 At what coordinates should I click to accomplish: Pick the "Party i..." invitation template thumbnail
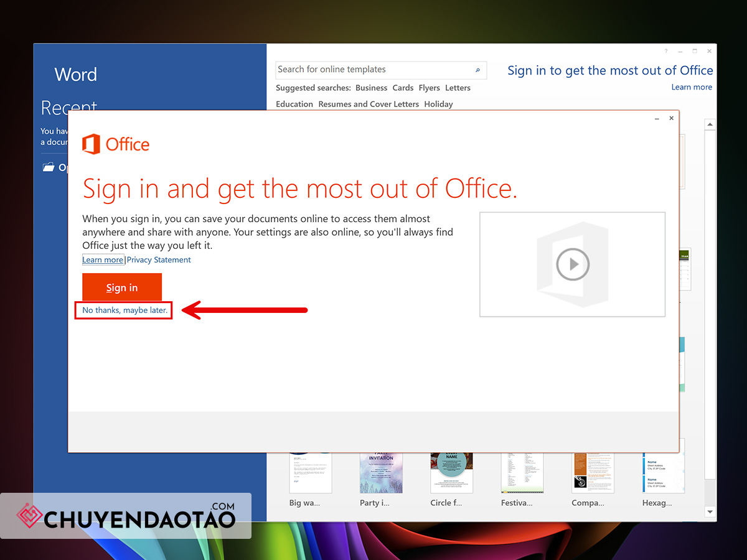pos(381,472)
